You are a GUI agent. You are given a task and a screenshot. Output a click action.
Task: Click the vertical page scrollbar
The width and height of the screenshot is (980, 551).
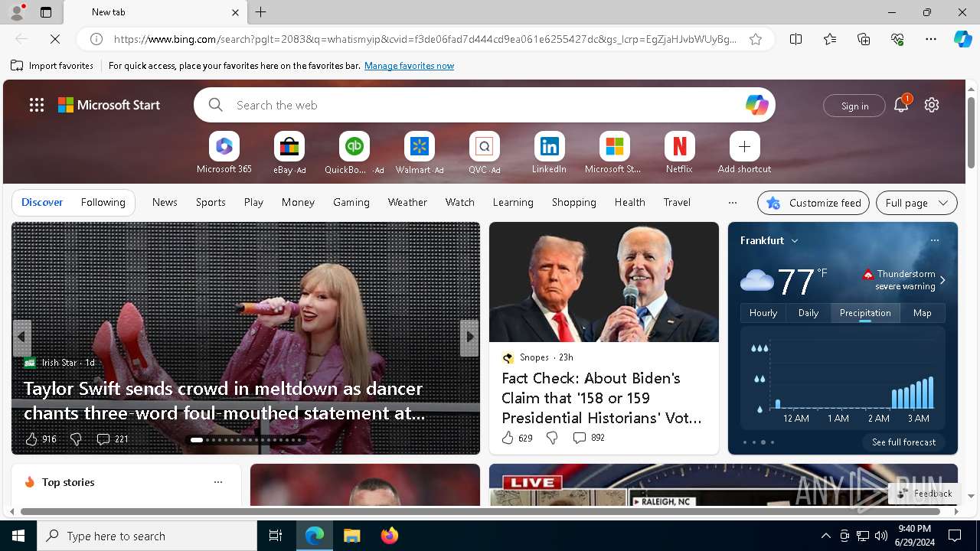[x=971, y=134]
